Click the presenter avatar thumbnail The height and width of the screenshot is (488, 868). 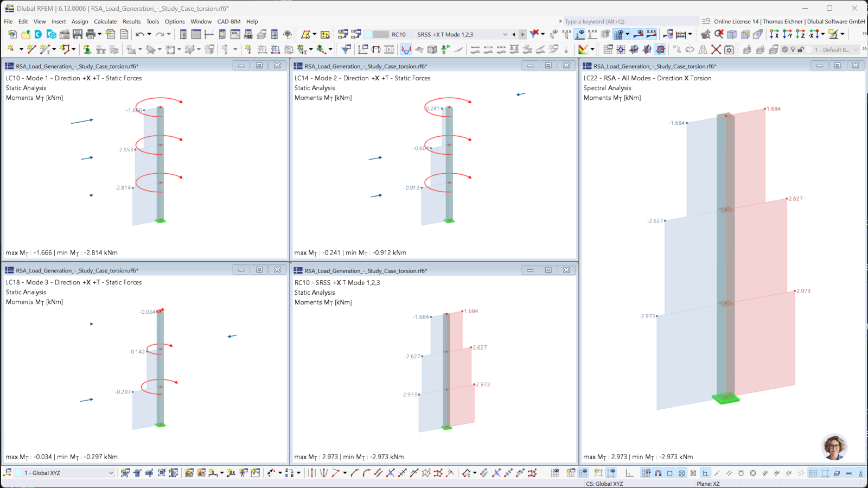[x=834, y=447]
